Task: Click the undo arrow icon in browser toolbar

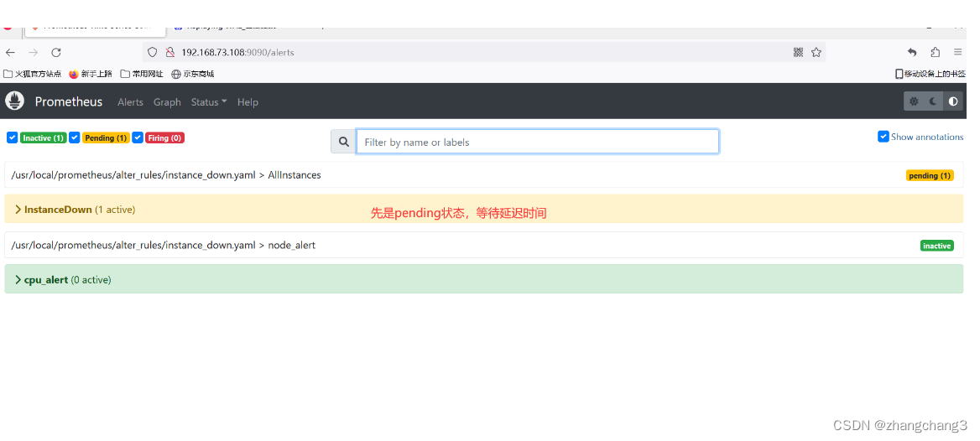Action: point(913,53)
